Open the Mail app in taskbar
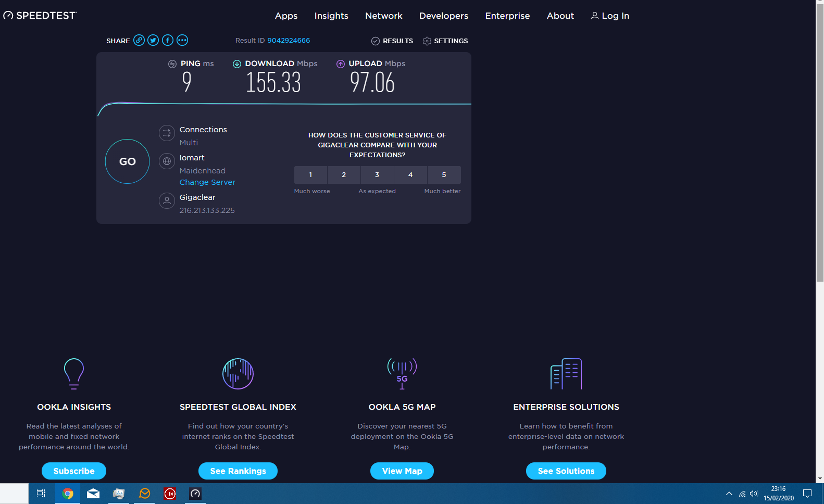Viewport: 824px width, 504px height. (x=93, y=494)
